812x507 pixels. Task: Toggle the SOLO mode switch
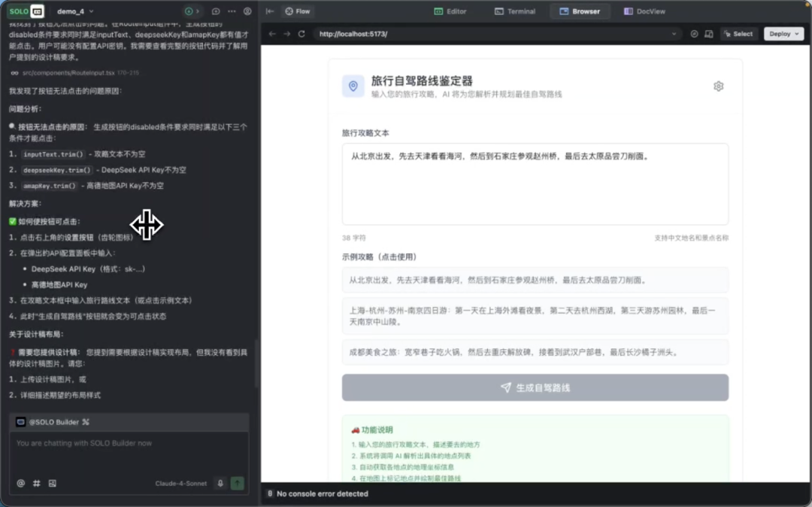(x=26, y=11)
